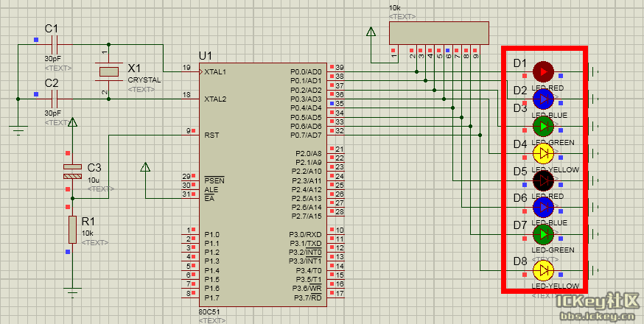
Task: Click the red LED D1
Action: pos(543,71)
